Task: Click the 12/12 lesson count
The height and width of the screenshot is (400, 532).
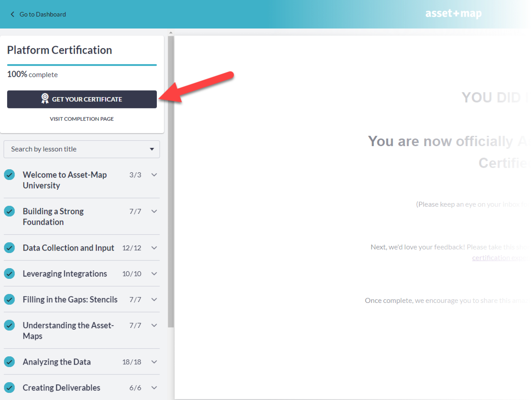Action: 132,248
